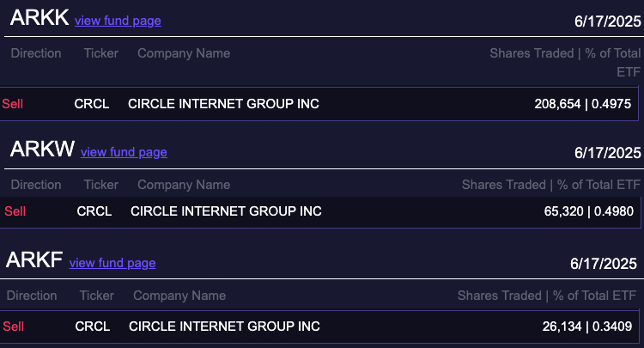Click the Direction column header under ARKK
Viewport: 644px width, 348px height.
pyautogui.click(x=36, y=53)
